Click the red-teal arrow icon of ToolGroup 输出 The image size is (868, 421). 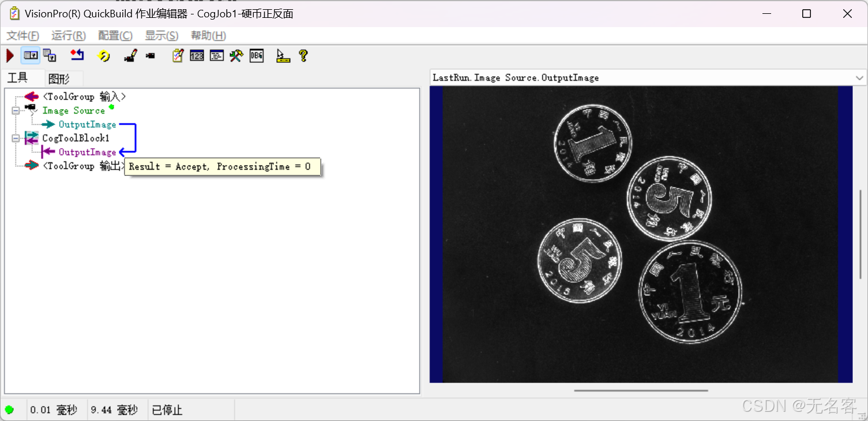click(31, 166)
